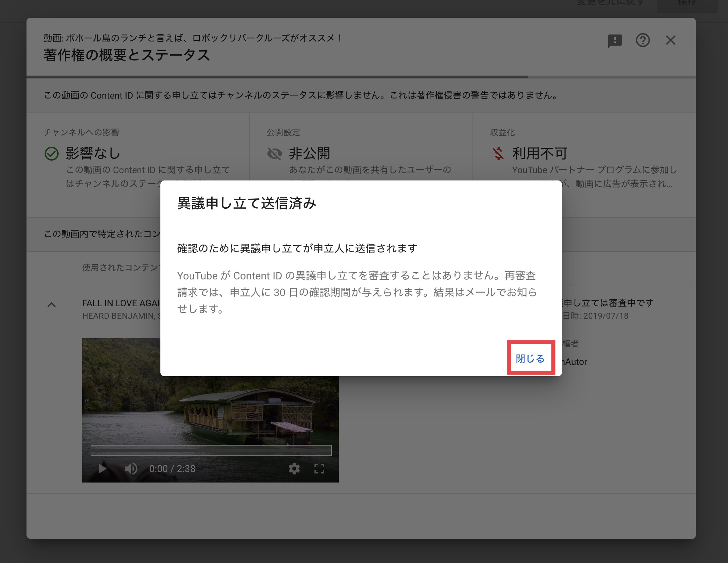Screen dimensions: 728x563
Task: Click the 閉じる button in dialog
Action: [530, 358]
